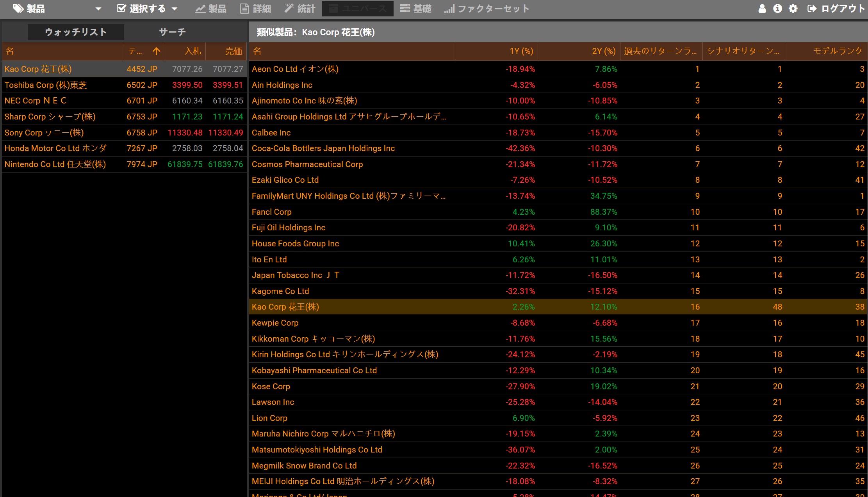The width and height of the screenshot is (868, 497).
Task: Click 88.37% value in Fancl row
Action: coord(604,212)
